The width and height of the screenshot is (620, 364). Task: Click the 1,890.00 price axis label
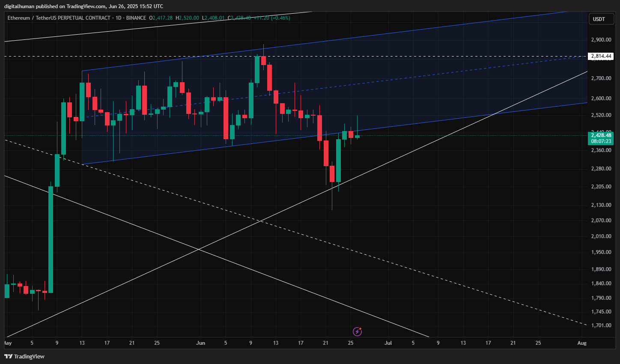601,269
